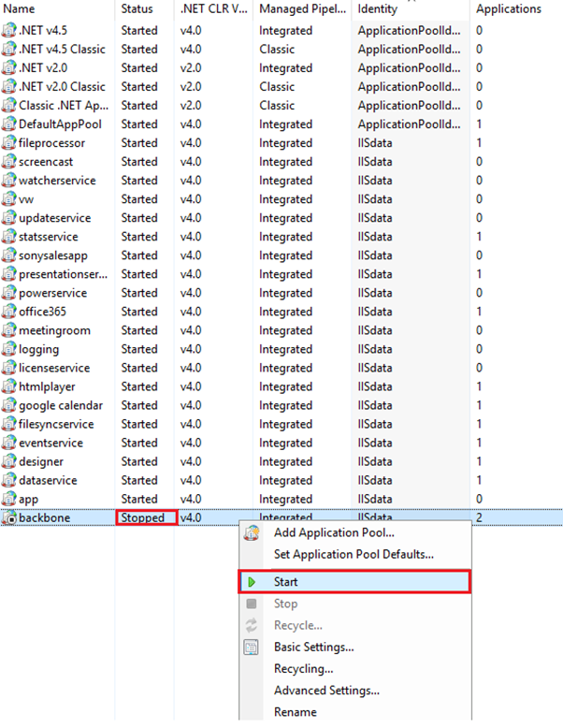The width and height of the screenshot is (563, 728).
Task: Click Rename in the context menu
Action: click(x=295, y=712)
